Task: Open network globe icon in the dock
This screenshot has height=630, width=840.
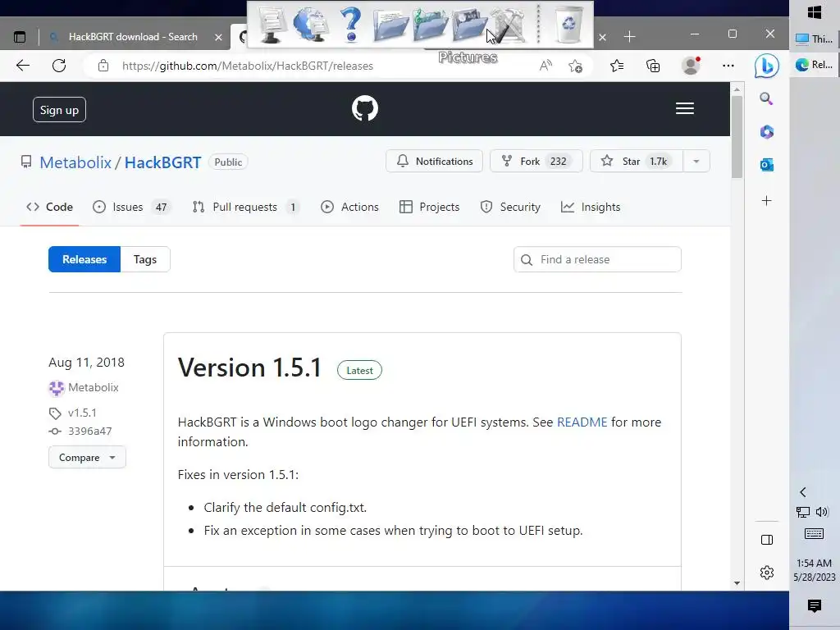Action: [312, 24]
